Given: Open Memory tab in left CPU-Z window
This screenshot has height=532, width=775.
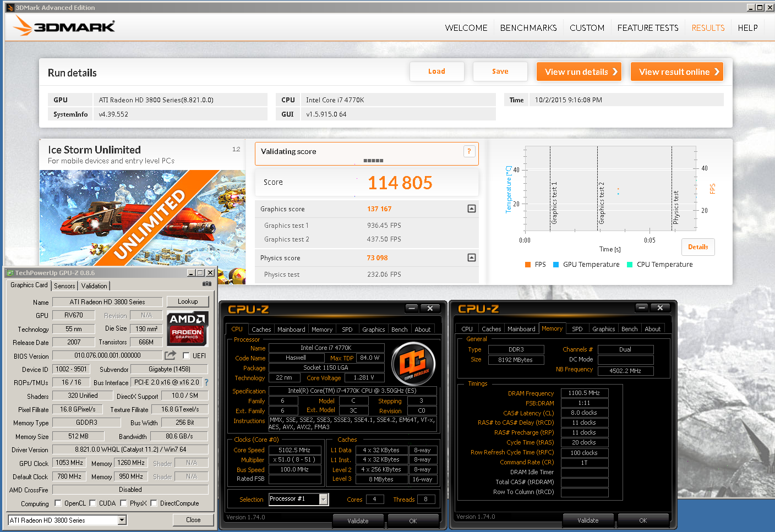Looking at the screenshot, I should pyautogui.click(x=322, y=329).
